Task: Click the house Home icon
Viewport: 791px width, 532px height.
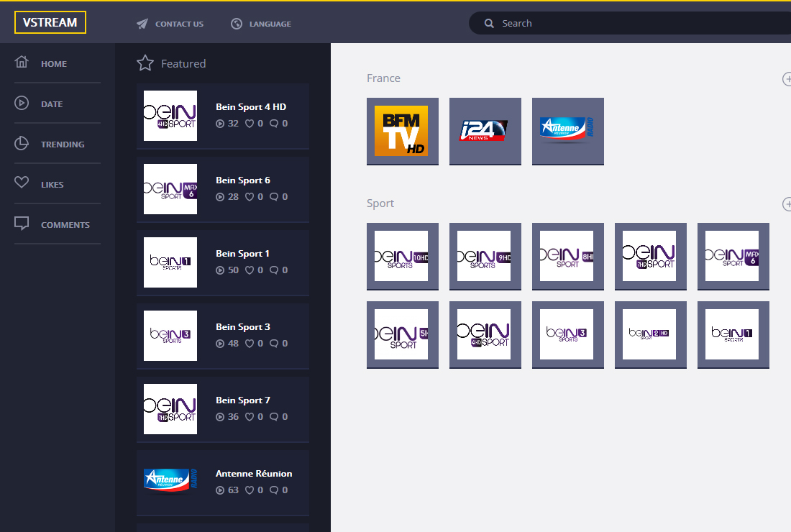Action: coord(22,62)
